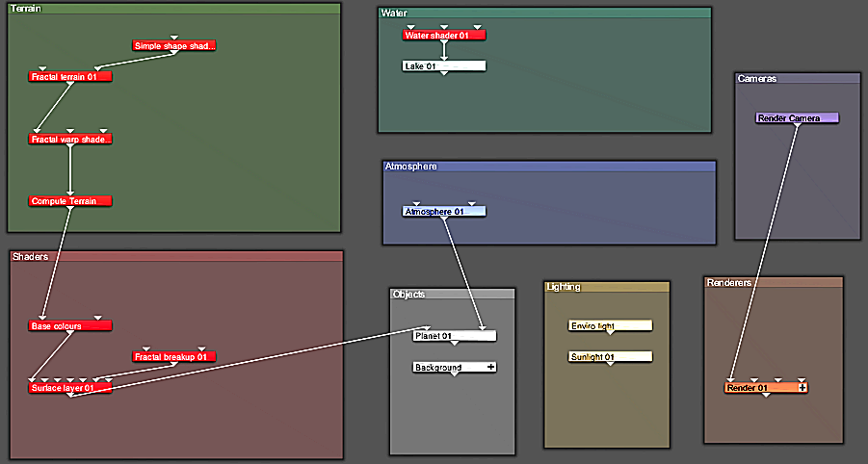Select the Surface layer 01 node
Screen dimensions: 868x464
pos(70,388)
